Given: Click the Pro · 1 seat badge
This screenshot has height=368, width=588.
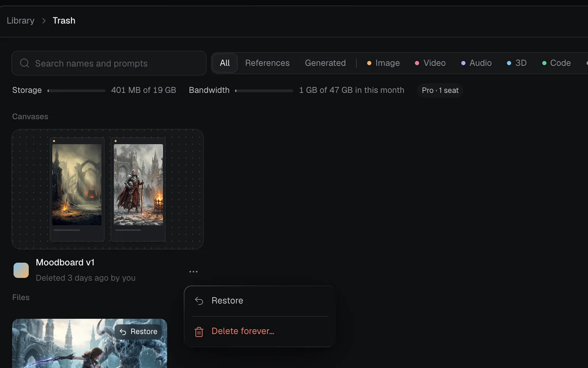Looking at the screenshot, I should coord(440,90).
